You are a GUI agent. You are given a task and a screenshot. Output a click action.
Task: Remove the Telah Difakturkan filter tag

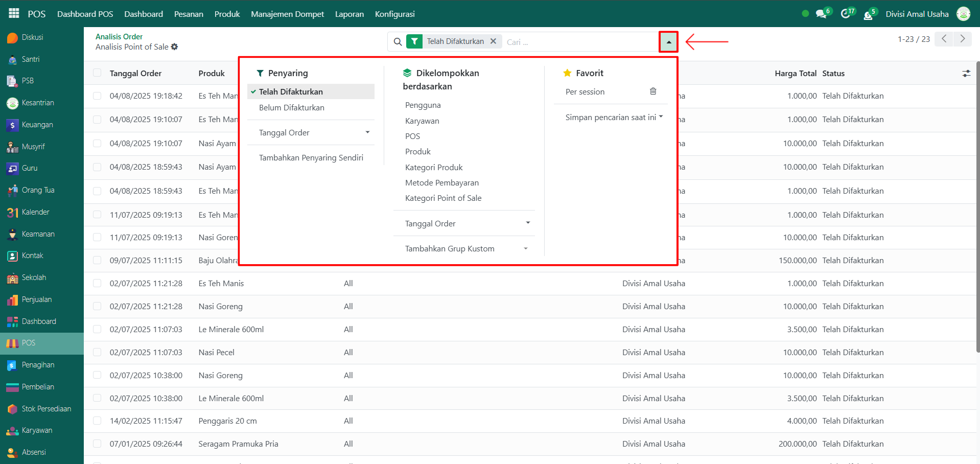coord(493,41)
